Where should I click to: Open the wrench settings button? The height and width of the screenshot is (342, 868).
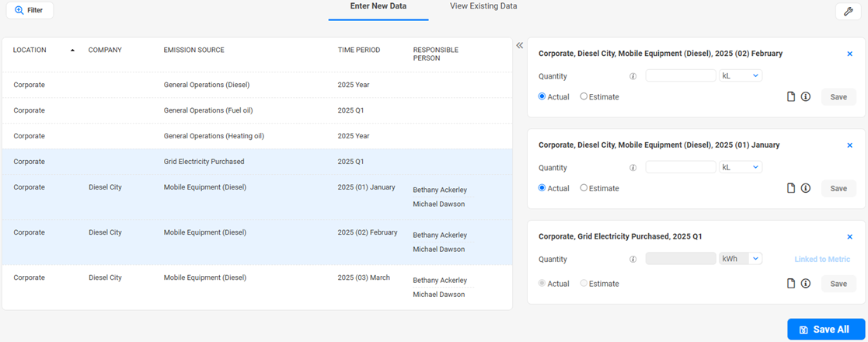[x=848, y=11]
